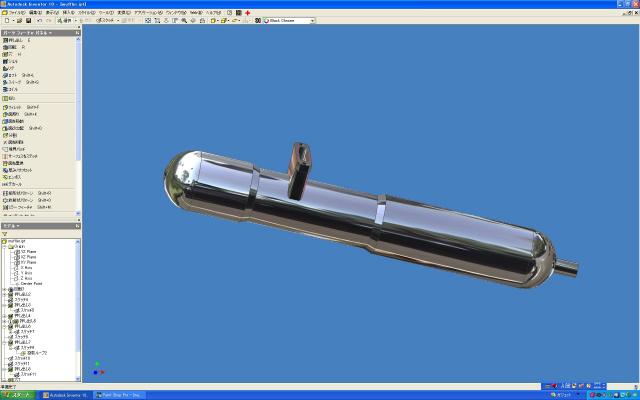The width and height of the screenshot is (640, 400).
Task: Click the Undo arrow in the toolbar
Action: click(39, 20)
